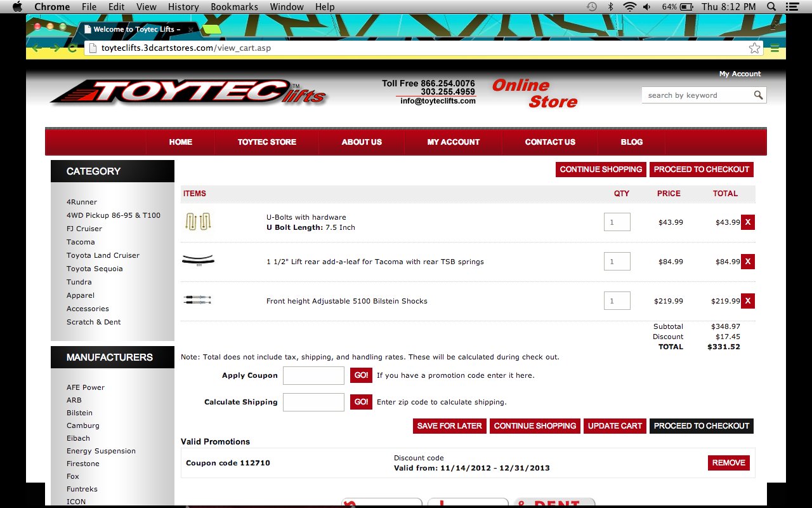Viewport: 812px width, 508px height.
Task: Click the add-a-leaf spring thumbnail
Action: [x=198, y=259]
